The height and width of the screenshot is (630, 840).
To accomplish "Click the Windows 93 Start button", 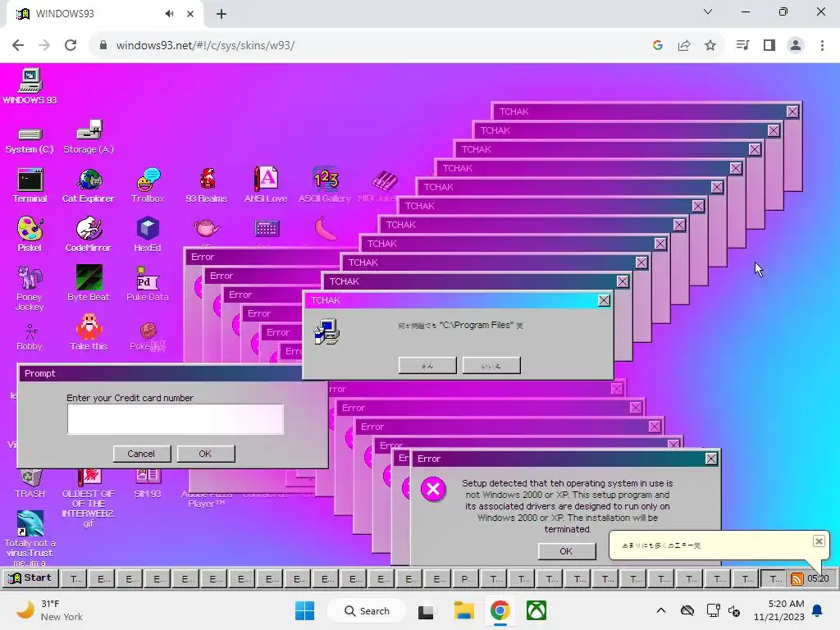I will [30, 578].
